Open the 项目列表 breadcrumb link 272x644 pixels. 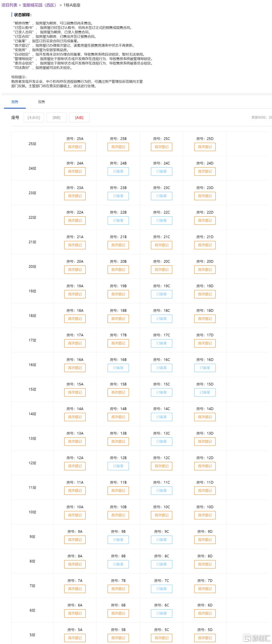pyautogui.click(x=9, y=5)
